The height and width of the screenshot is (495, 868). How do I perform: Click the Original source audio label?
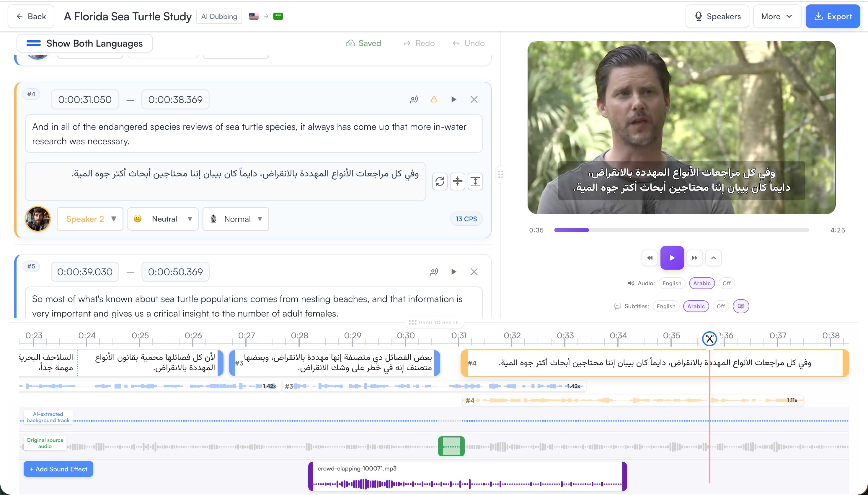[45, 443]
